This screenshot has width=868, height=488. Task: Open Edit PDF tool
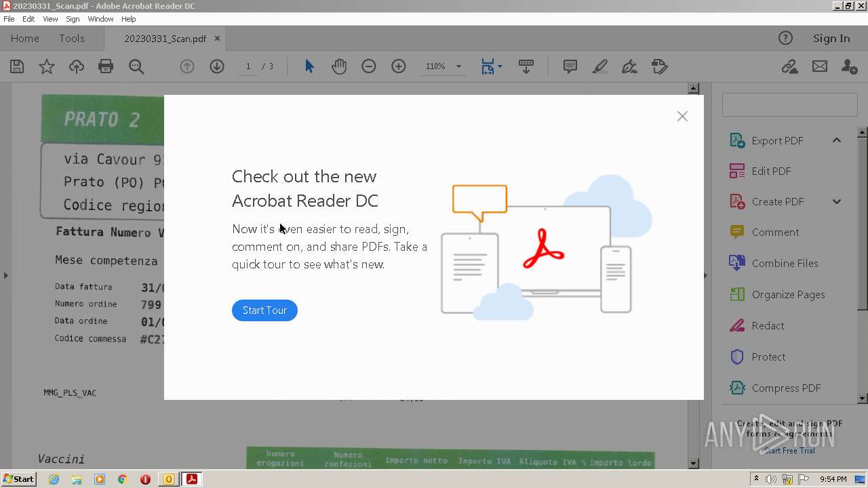point(771,171)
